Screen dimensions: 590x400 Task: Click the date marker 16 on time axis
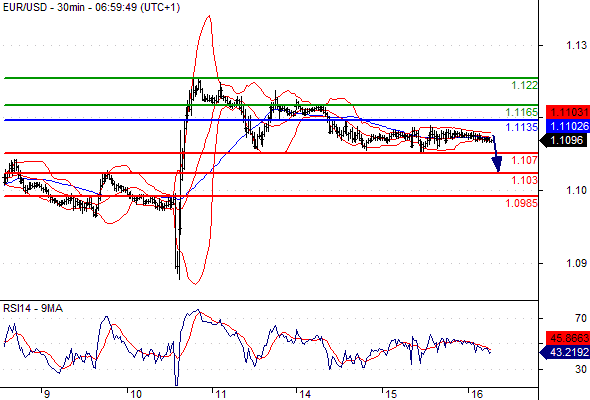[477, 394]
